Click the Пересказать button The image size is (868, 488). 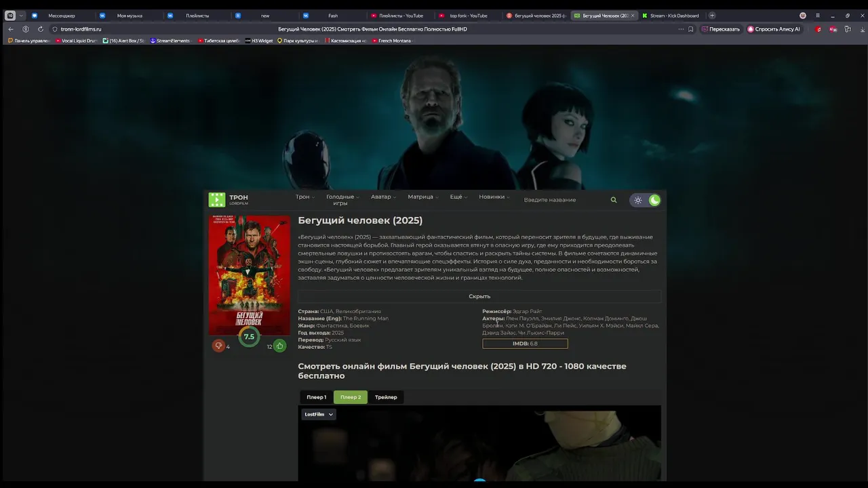coord(721,29)
